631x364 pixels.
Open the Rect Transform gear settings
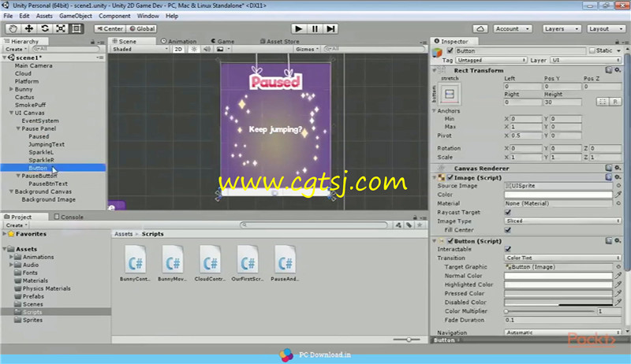[x=618, y=70]
